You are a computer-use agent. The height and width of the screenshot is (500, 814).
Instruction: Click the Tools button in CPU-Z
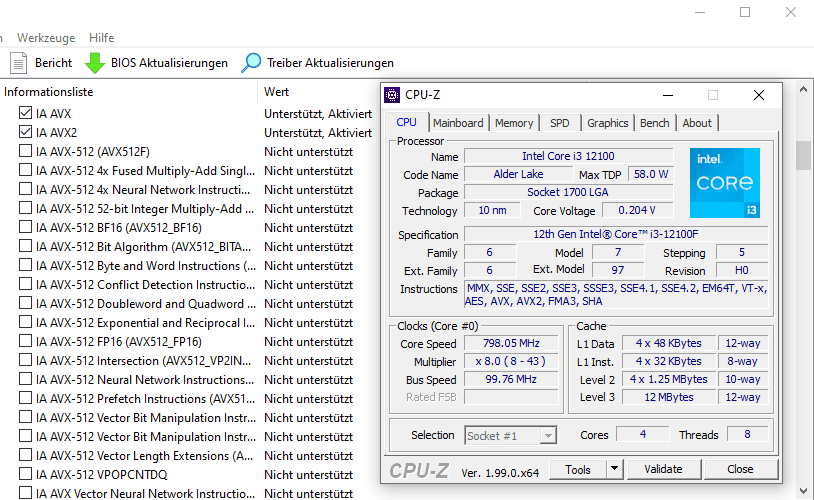[578, 469]
